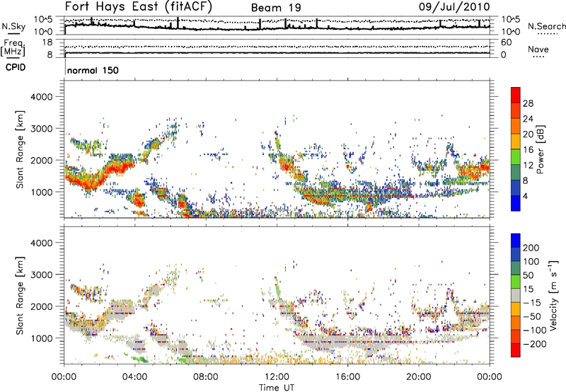Click the '1000' tick in the velocity panel
Screen dimensions: 566x392
pos(41,338)
